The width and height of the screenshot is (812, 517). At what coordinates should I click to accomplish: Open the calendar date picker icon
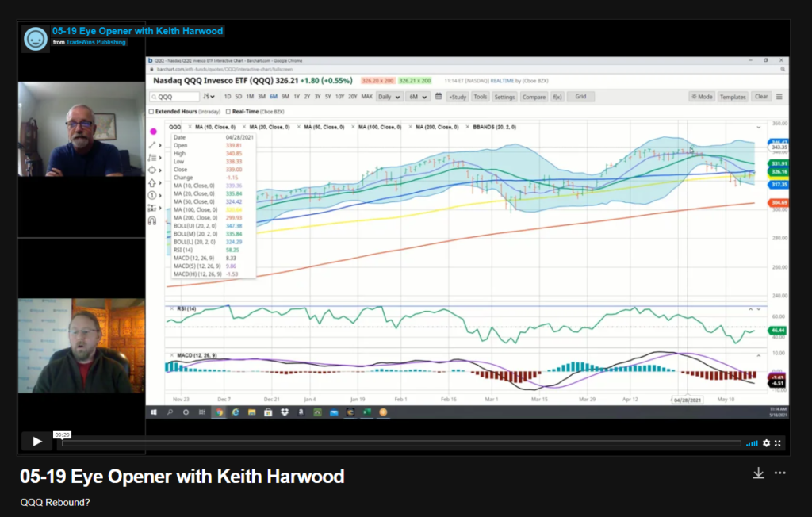[x=439, y=97]
